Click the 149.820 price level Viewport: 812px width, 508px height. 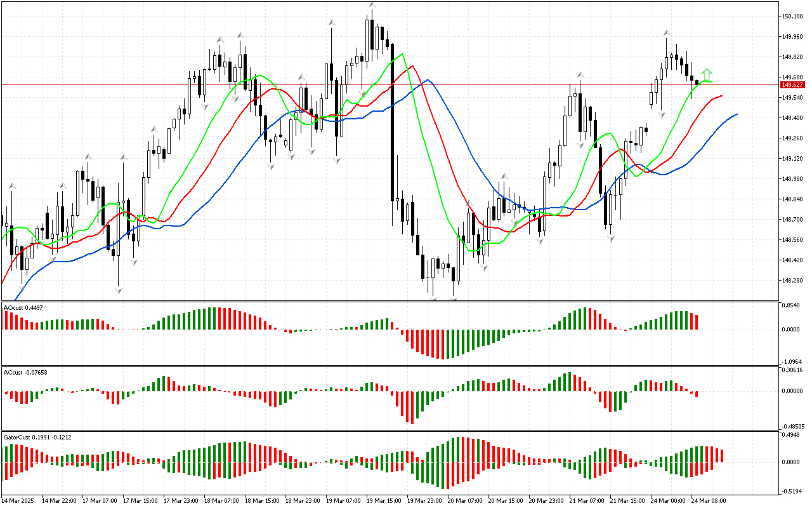point(794,57)
